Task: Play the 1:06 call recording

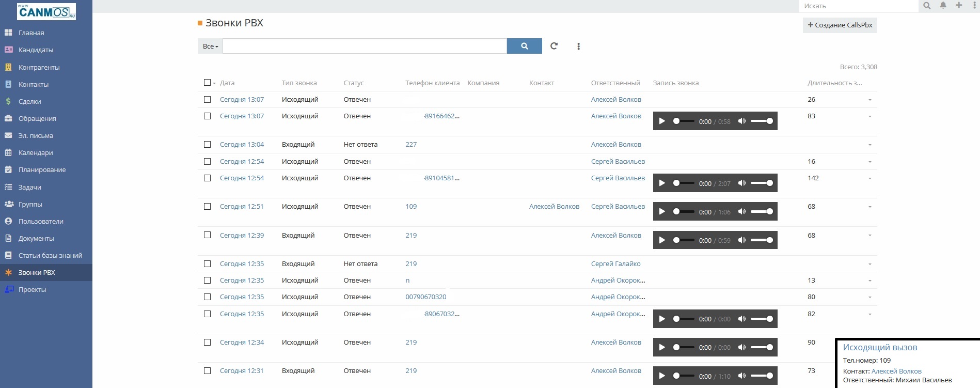Action: [662, 212]
